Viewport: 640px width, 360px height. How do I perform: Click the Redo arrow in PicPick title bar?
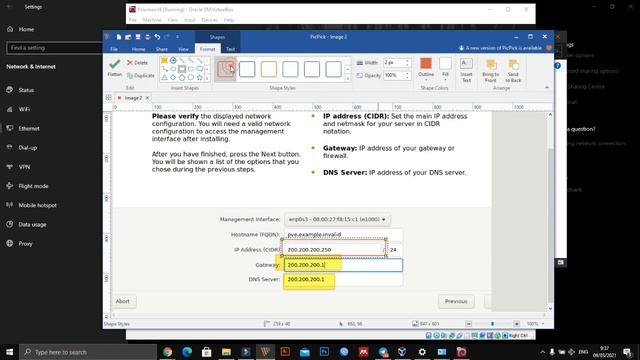[167, 37]
